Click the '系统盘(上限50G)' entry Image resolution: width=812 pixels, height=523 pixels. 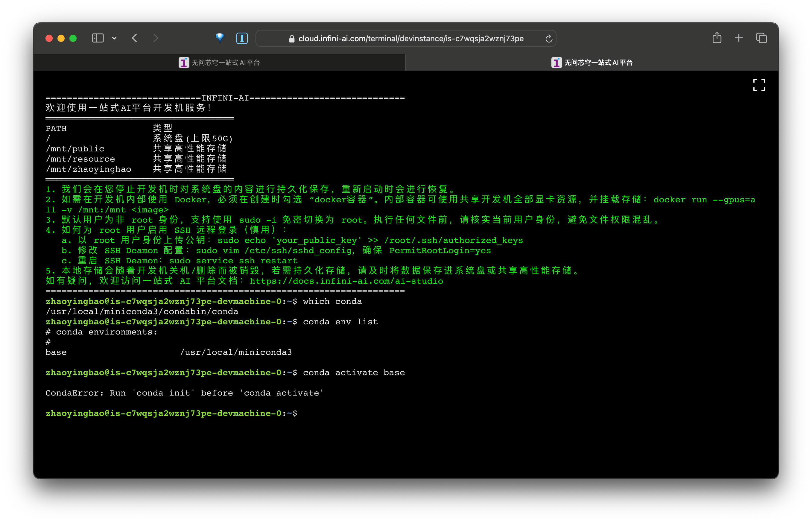[x=193, y=139]
